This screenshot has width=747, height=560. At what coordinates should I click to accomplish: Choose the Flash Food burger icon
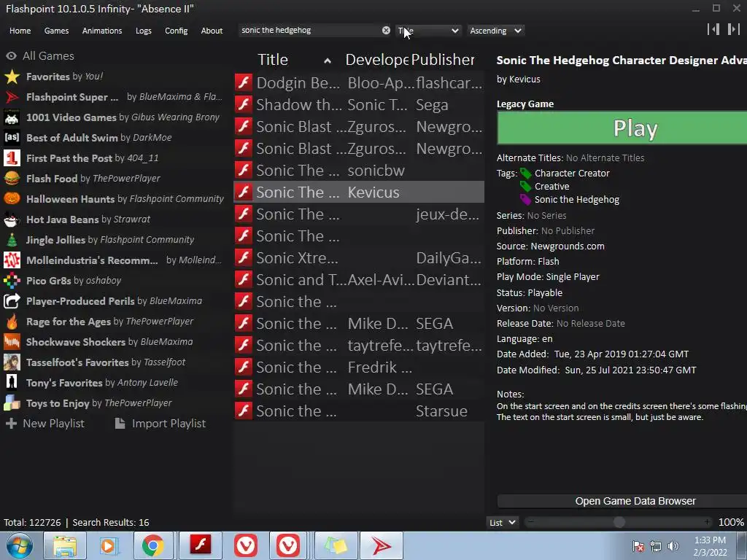(x=12, y=179)
